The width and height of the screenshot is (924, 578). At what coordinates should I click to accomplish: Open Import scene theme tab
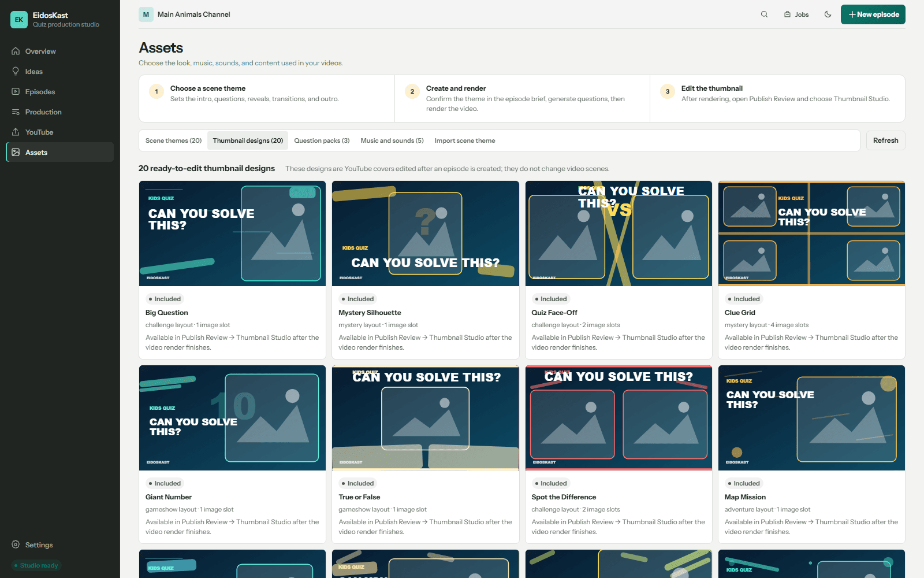(x=465, y=140)
